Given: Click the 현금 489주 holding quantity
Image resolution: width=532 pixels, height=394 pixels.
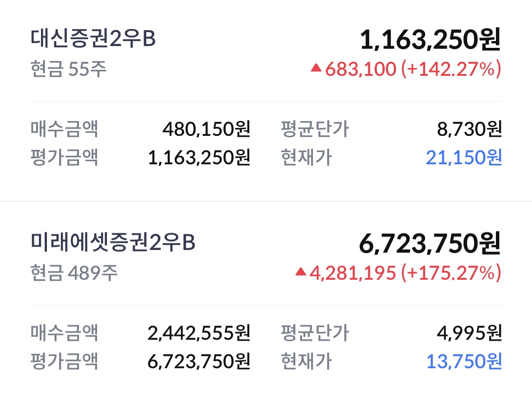Looking at the screenshot, I should pos(74,273).
